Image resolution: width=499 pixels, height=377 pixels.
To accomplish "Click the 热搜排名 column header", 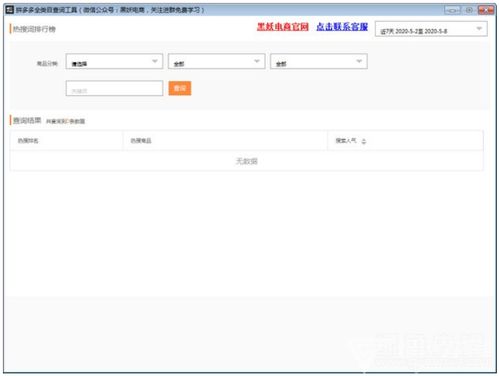I will [x=28, y=141].
